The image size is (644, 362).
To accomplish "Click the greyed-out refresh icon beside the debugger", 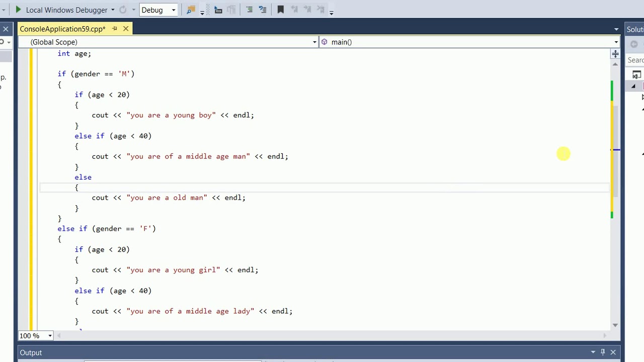I will [123, 10].
